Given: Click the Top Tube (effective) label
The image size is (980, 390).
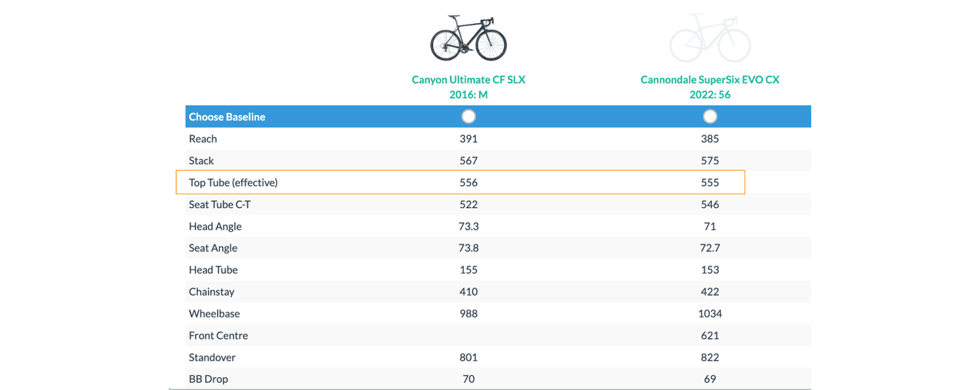Looking at the screenshot, I should point(234,183).
